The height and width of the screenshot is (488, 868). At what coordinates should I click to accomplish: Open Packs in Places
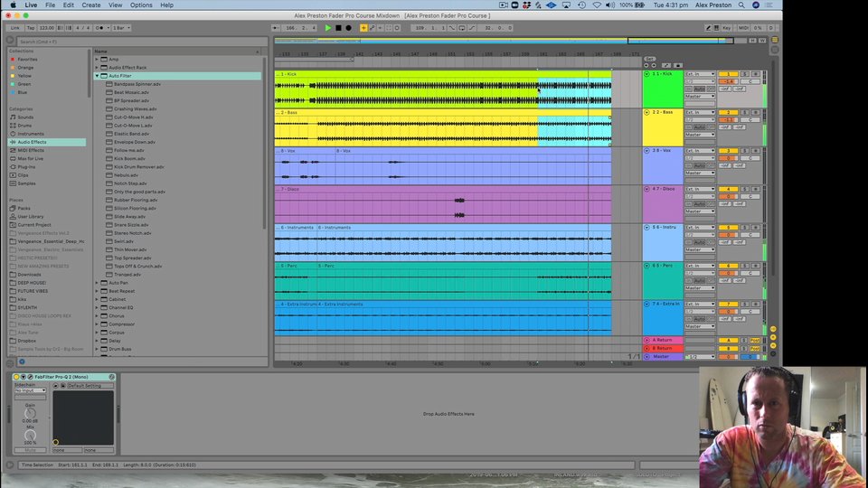click(24, 209)
